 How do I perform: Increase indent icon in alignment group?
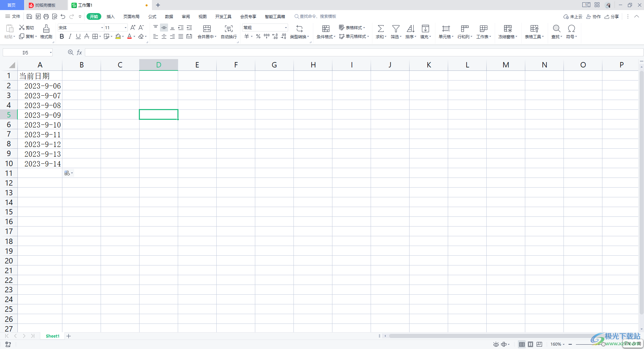pyautogui.click(x=189, y=28)
